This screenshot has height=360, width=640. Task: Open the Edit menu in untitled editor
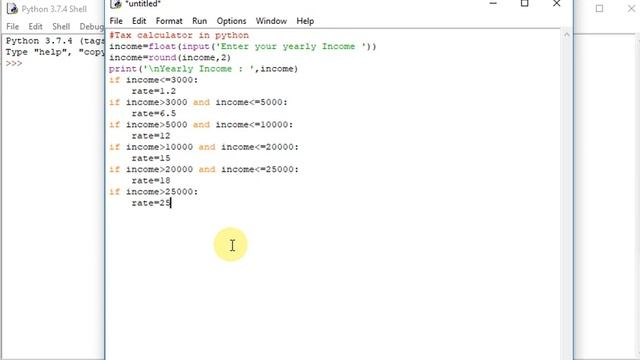tap(139, 21)
